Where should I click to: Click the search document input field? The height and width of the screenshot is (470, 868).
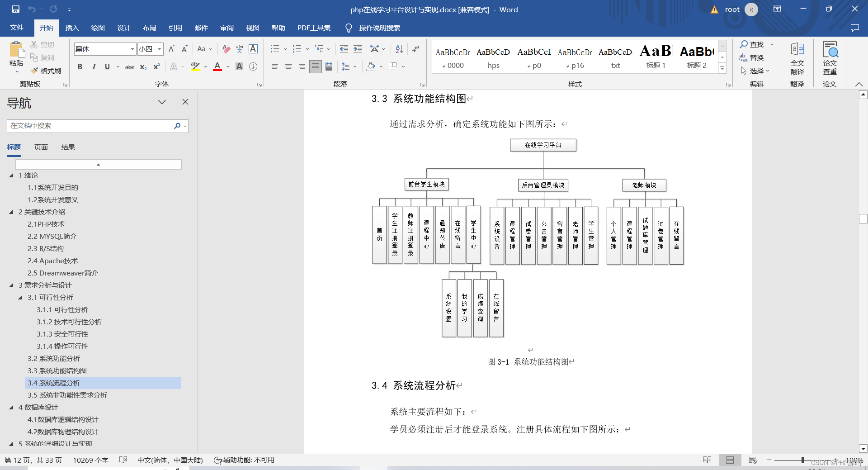[x=90, y=126]
